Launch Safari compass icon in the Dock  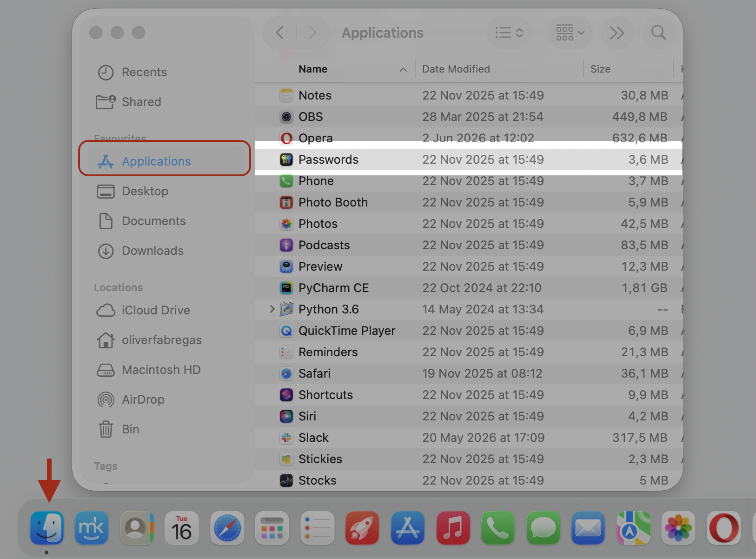[x=227, y=528]
